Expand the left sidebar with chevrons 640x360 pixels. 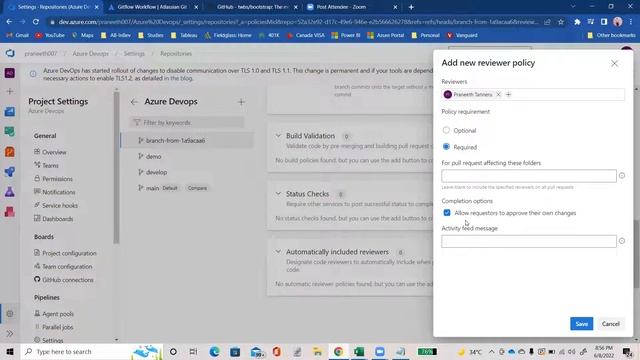point(10,333)
